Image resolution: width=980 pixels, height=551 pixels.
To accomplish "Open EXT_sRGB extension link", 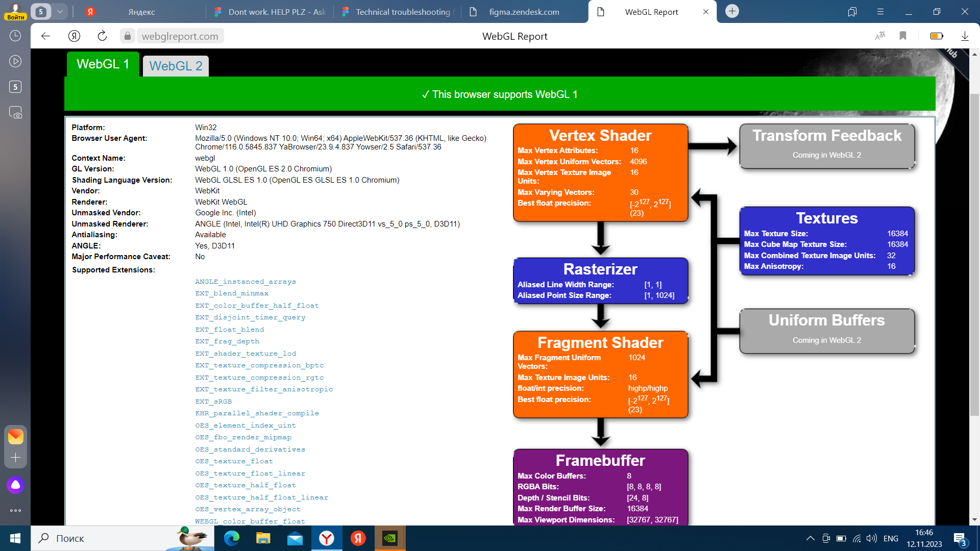I will point(213,402).
